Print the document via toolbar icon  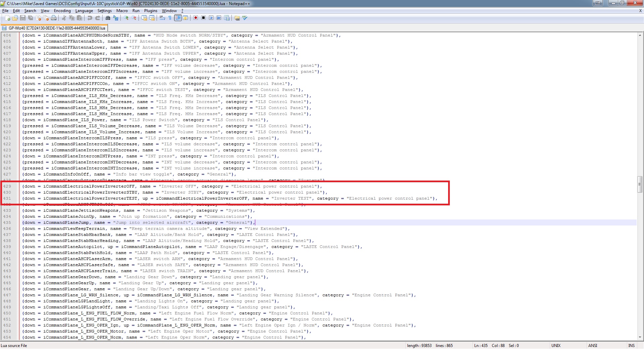(54, 18)
